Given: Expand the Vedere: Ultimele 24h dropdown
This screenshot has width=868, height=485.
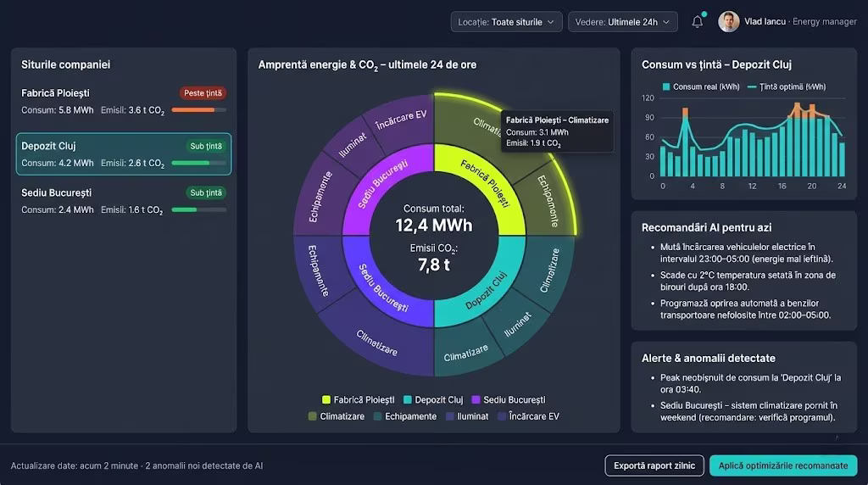Looking at the screenshot, I should (622, 22).
